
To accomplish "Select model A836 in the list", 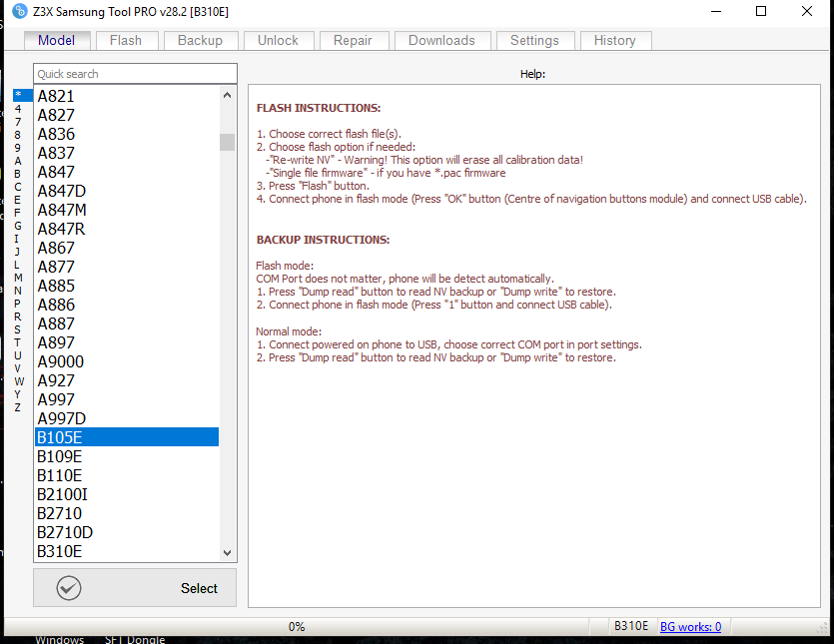I will pyautogui.click(x=127, y=134).
